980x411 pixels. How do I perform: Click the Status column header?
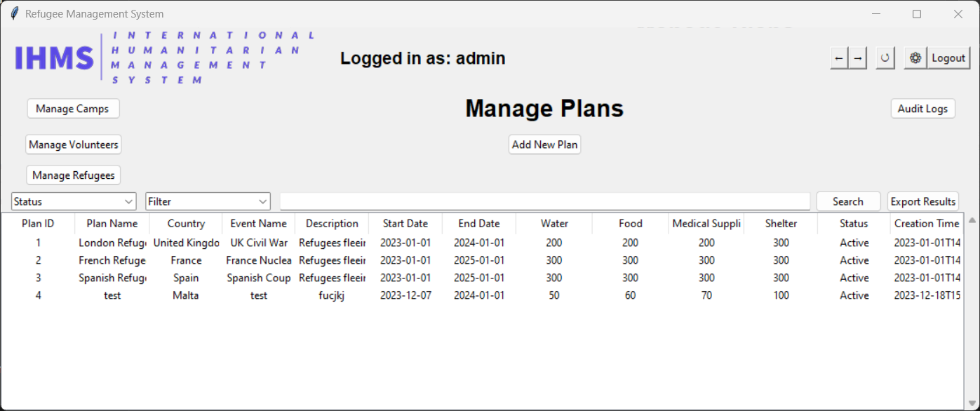coord(854,224)
